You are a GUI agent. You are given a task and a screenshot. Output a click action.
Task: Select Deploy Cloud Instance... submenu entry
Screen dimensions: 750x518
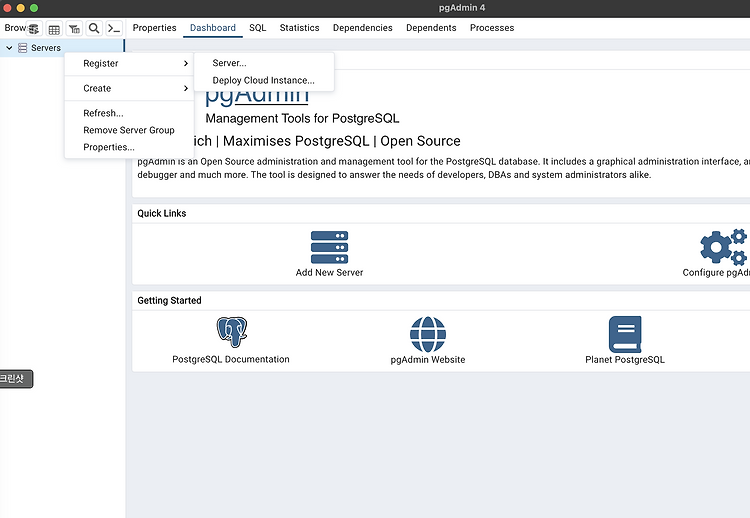(264, 80)
